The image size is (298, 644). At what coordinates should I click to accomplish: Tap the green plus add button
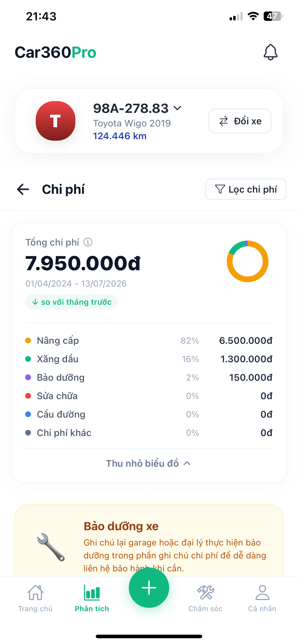point(149,587)
